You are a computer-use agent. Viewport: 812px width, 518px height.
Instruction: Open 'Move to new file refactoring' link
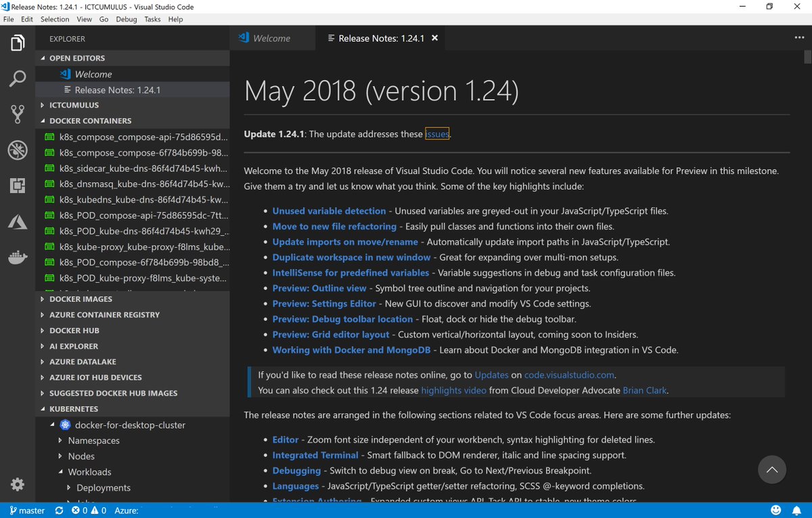click(334, 226)
